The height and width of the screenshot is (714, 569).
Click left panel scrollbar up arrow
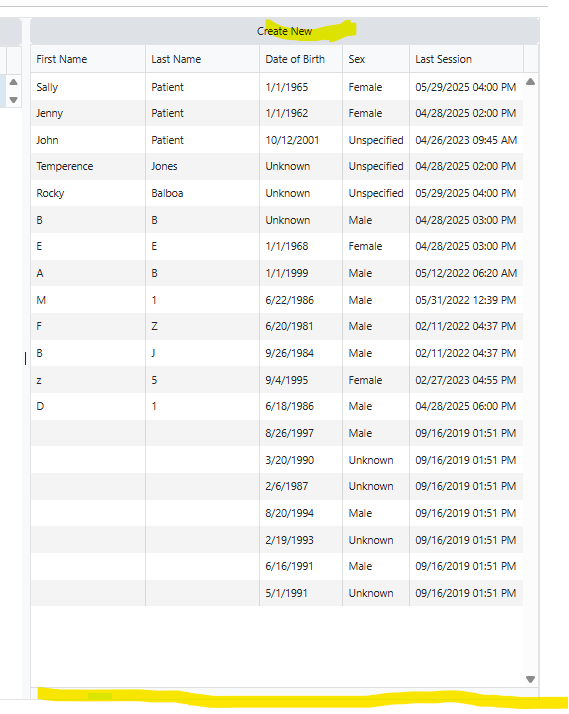click(x=14, y=82)
